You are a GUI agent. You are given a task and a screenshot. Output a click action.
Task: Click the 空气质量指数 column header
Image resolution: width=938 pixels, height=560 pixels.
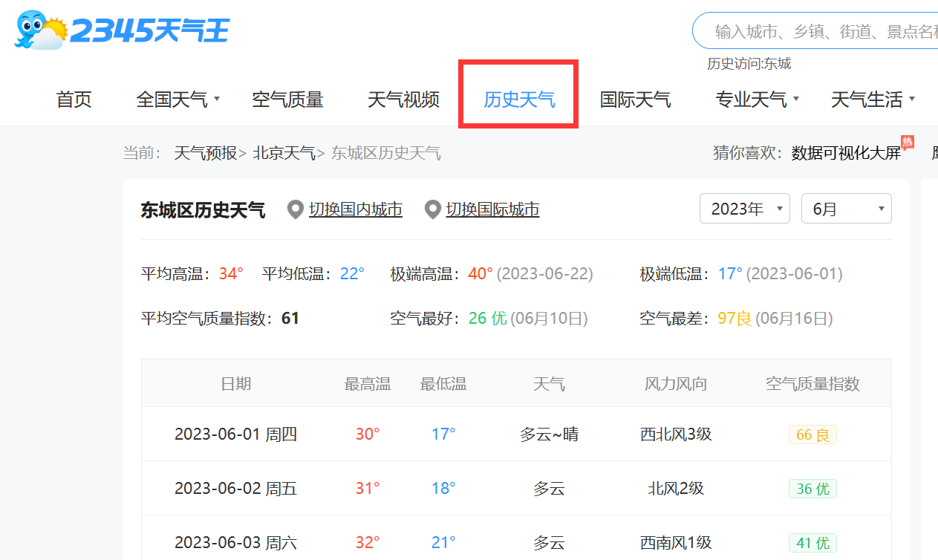coord(812,384)
